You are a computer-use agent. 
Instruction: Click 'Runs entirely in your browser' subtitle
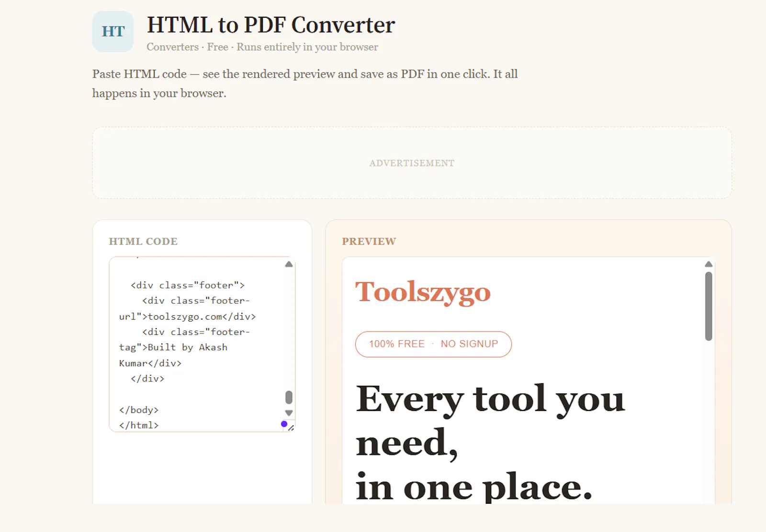click(x=307, y=47)
